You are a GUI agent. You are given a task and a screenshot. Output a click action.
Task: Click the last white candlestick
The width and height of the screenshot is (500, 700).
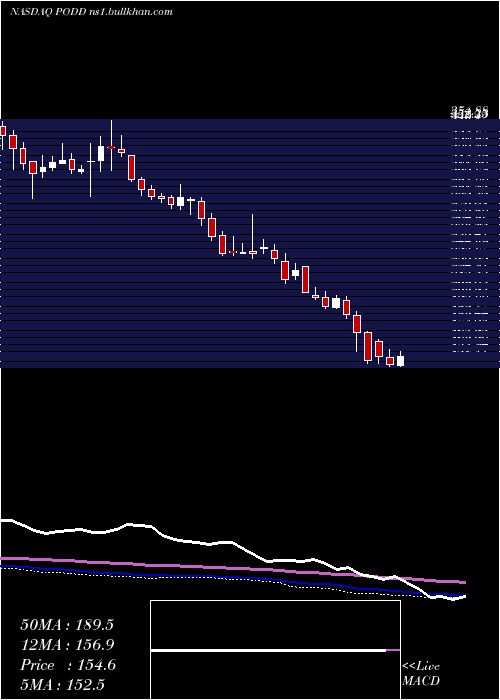coord(400,359)
